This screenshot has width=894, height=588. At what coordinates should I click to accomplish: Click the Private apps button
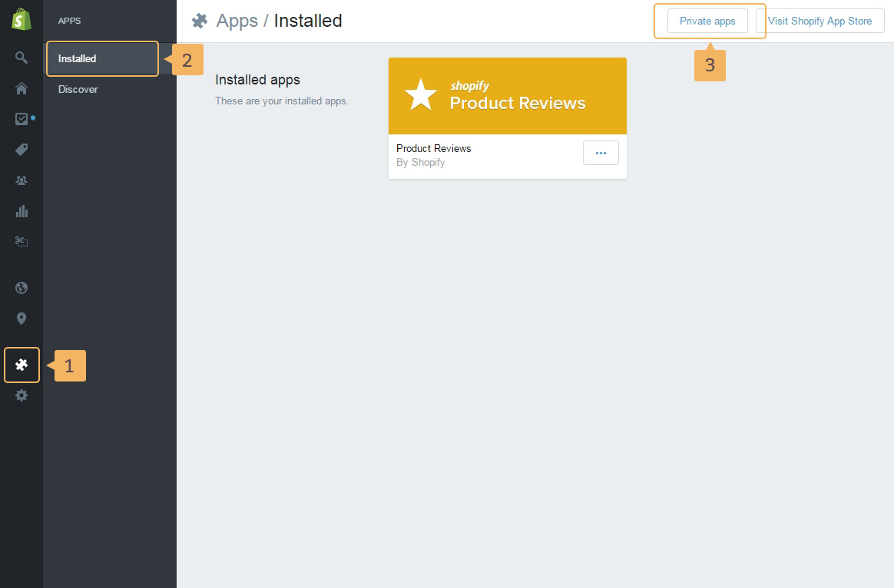pos(707,21)
